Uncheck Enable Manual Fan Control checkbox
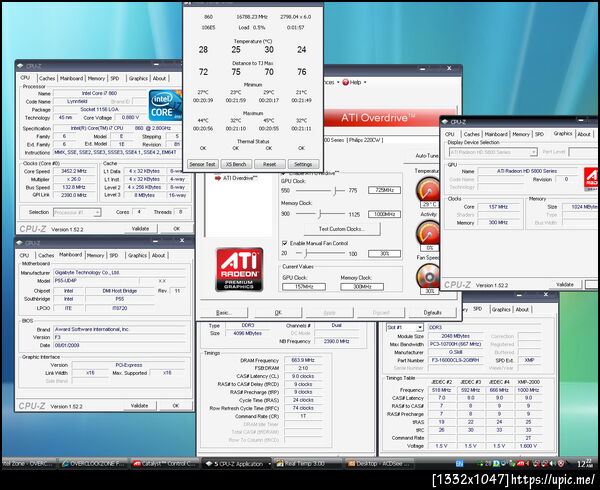 [x=284, y=243]
